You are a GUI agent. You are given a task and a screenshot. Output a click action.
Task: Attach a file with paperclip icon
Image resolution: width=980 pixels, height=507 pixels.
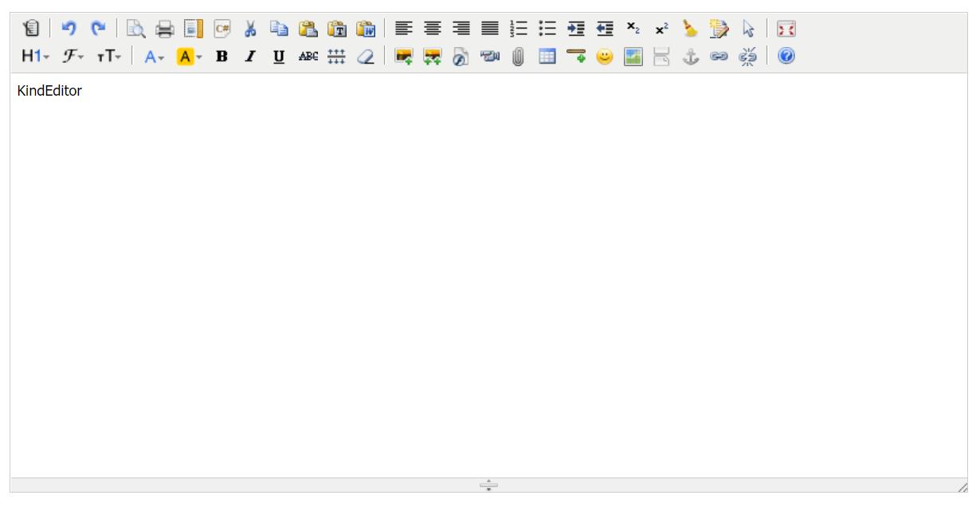(517, 57)
